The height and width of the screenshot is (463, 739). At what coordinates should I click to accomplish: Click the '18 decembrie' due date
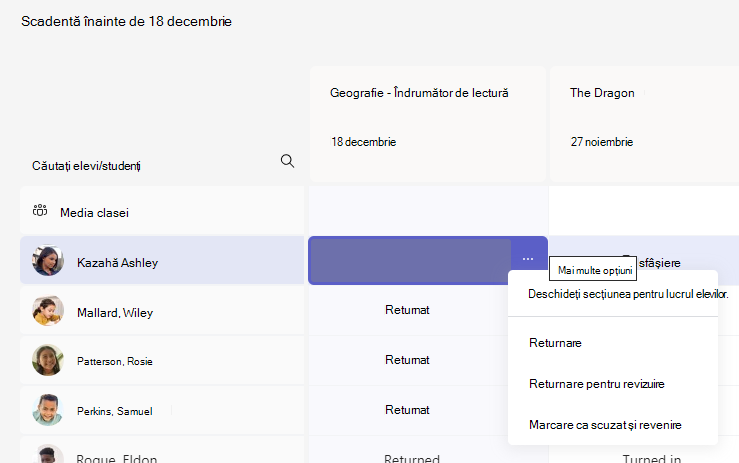(363, 142)
